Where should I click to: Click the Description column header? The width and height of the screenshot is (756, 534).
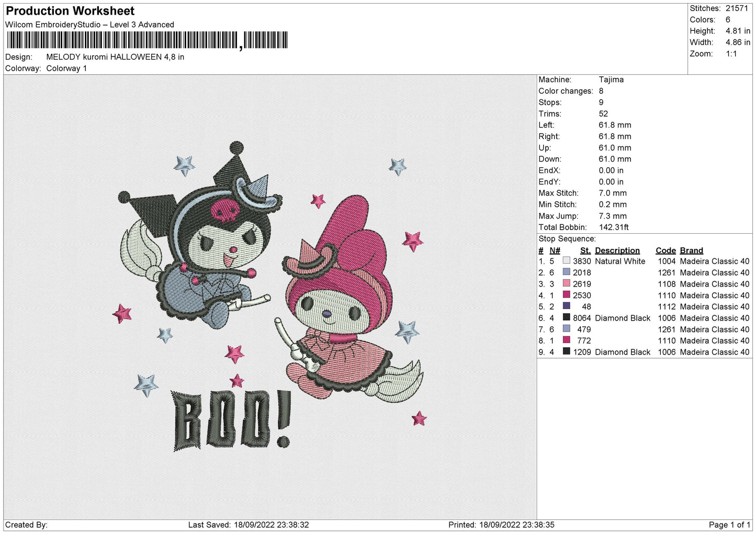click(x=617, y=251)
